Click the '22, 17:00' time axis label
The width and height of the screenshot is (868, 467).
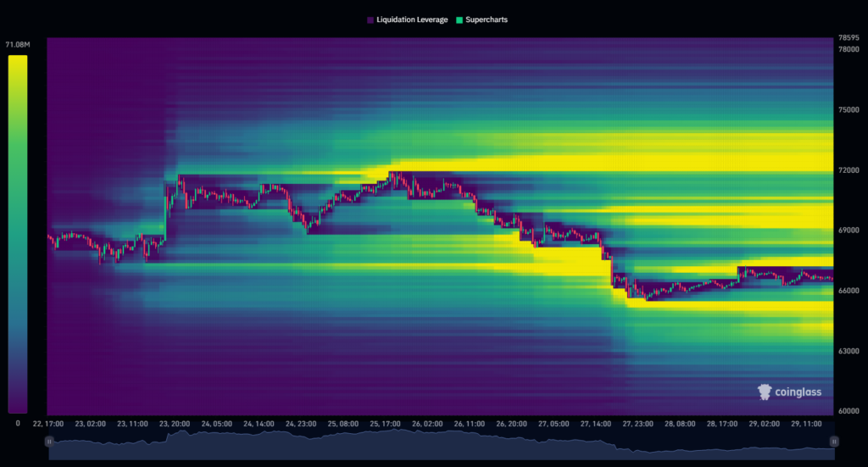(49, 422)
